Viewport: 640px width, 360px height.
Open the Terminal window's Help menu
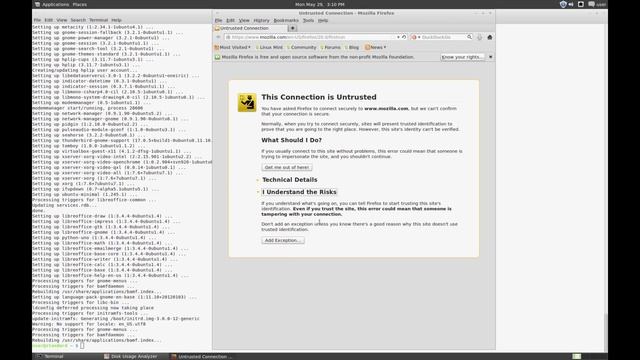116,20
